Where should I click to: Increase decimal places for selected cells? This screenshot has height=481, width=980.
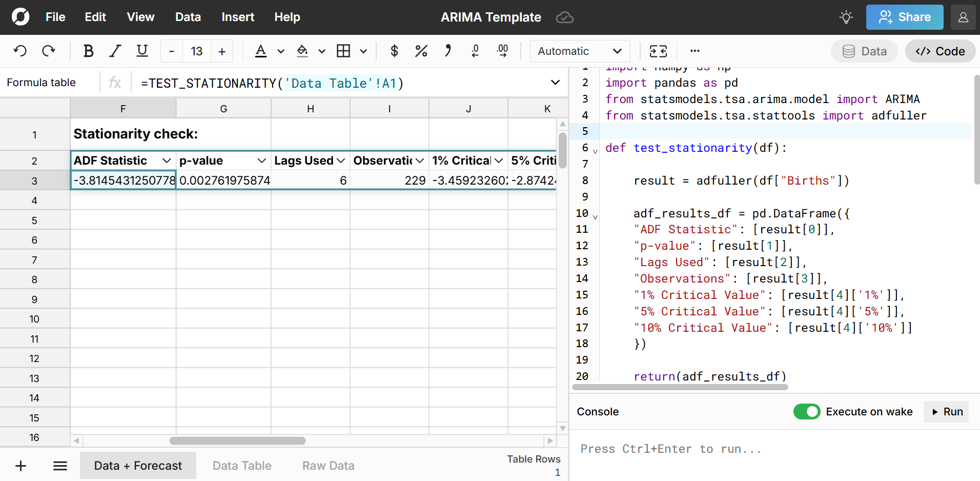point(502,51)
